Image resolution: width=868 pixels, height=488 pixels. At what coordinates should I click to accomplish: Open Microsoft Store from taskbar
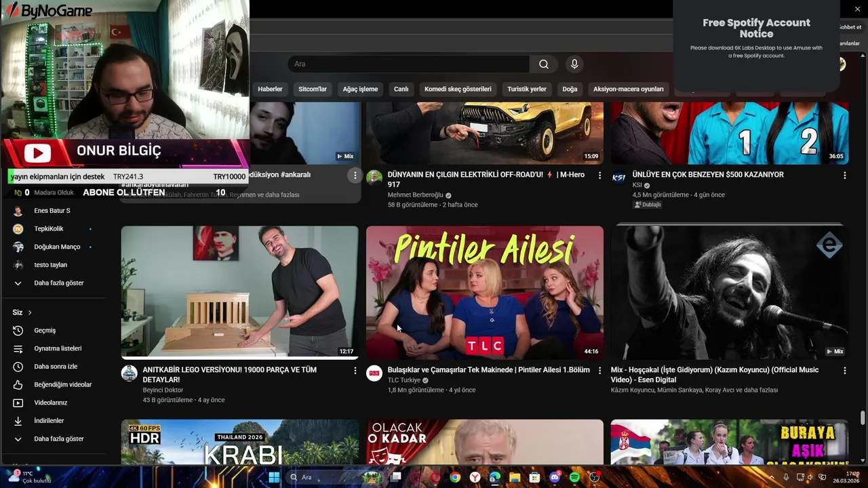point(535,477)
